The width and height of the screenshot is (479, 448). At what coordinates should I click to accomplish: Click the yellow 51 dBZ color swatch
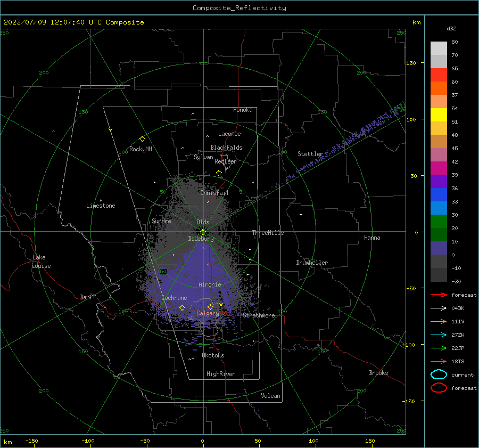point(439,115)
